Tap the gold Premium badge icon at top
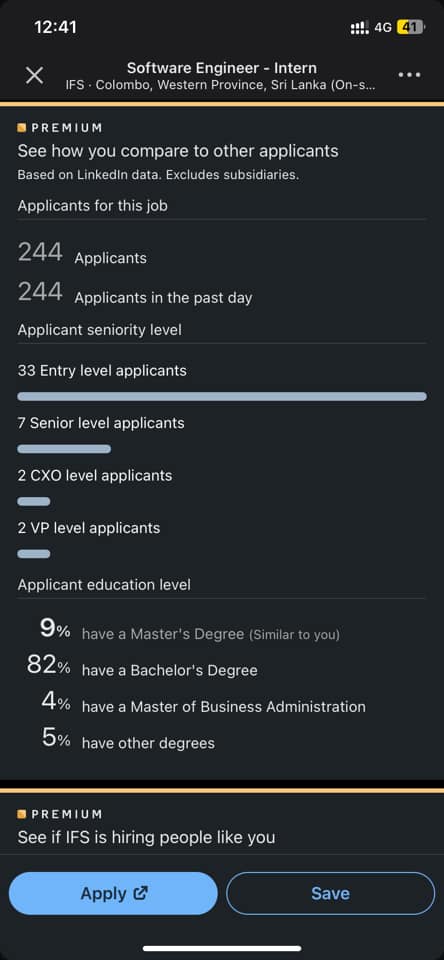 pyautogui.click(x=22, y=128)
